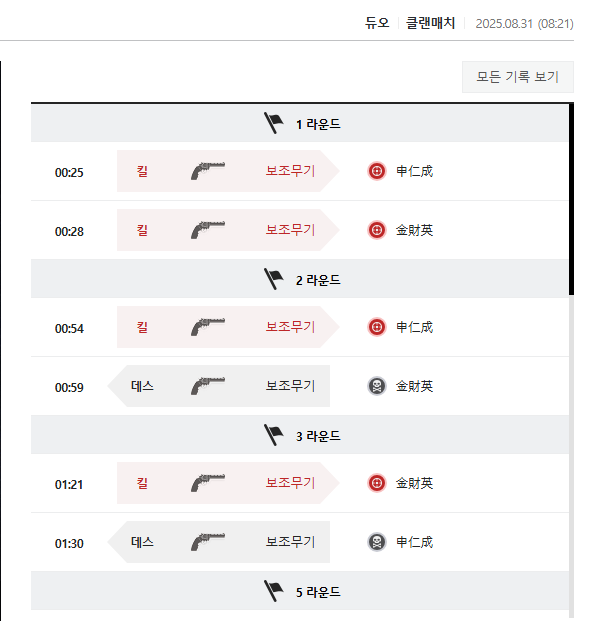Click the flag icon beside 5 라운드
602x623 pixels.
coord(274,591)
